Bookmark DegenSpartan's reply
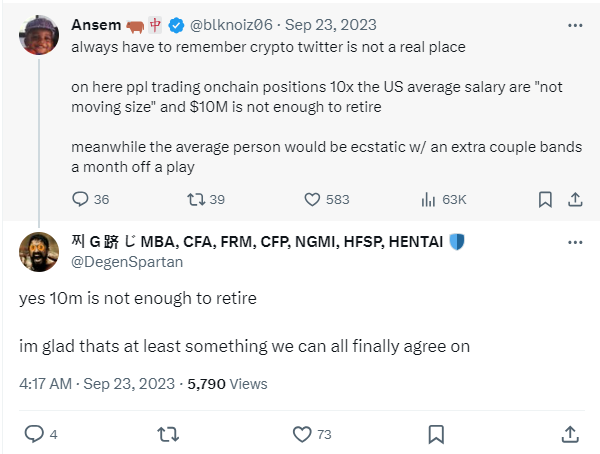The height and width of the screenshot is (454, 600). pyautogui.click(x=436, y=434)
